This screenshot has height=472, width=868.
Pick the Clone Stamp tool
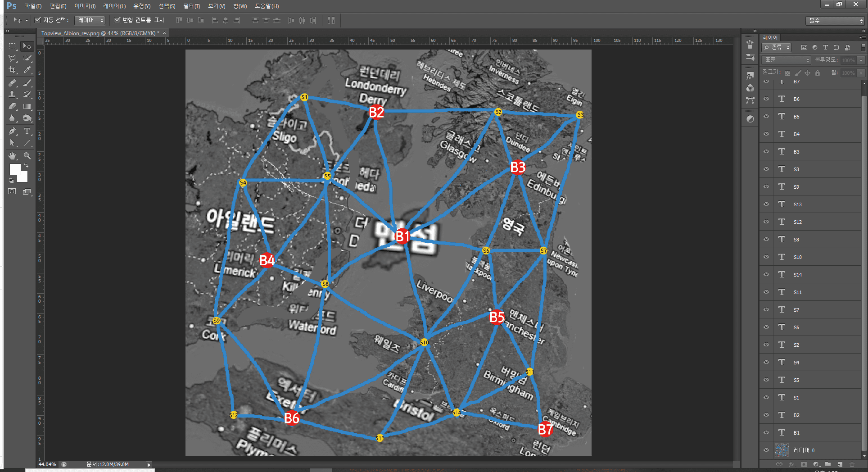(12, 95)
